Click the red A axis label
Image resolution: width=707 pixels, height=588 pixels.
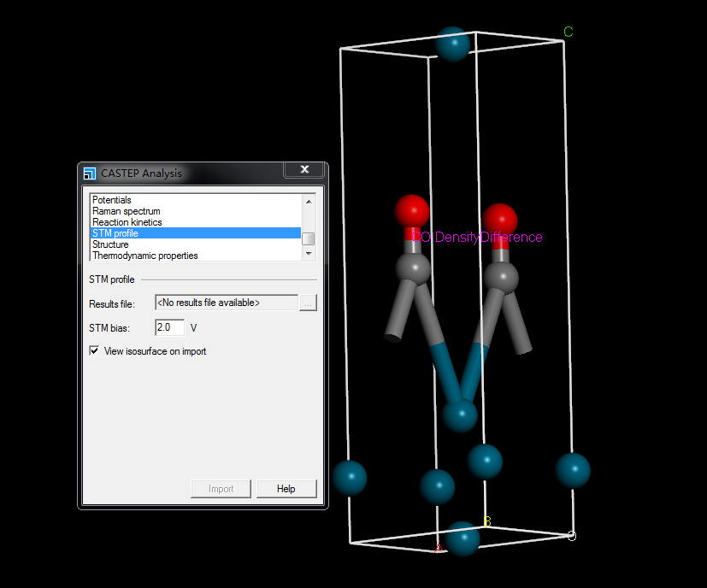pos(439,548)
